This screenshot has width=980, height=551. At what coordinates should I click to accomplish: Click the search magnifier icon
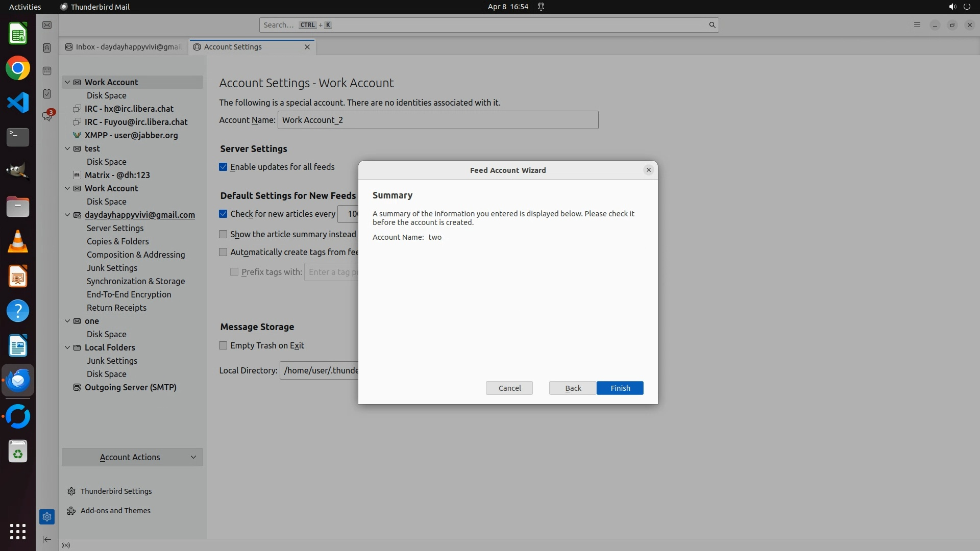click(x=712, y=25)
